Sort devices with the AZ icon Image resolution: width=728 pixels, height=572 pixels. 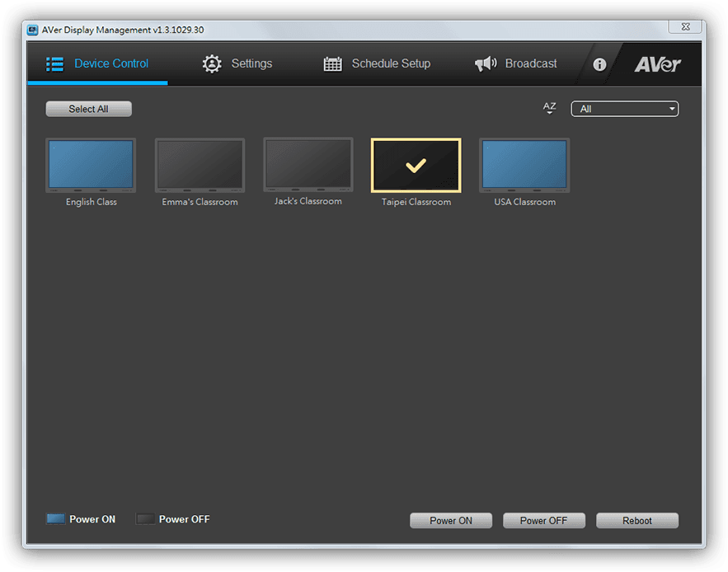(x=549, y=108)
